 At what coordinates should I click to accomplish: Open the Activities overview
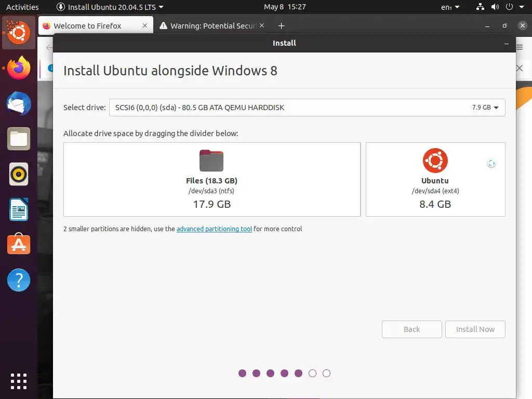tap(22, 7)
